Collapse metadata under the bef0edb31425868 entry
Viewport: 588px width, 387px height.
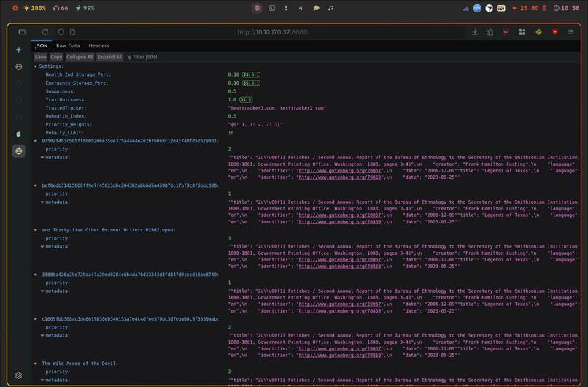pyautogui.click(x=42, y=202)
